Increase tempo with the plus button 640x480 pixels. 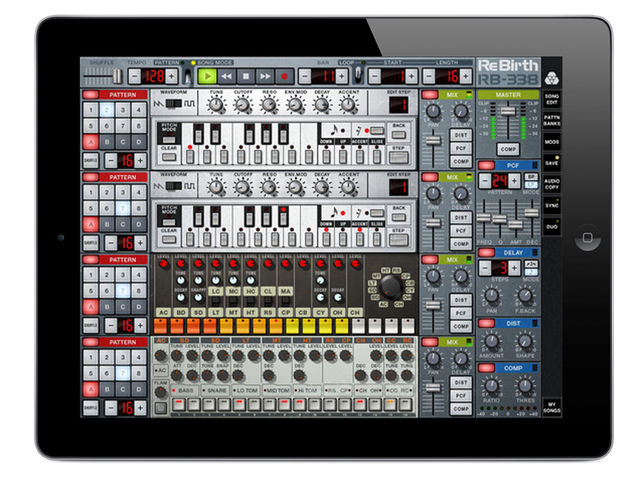(171, 76)
